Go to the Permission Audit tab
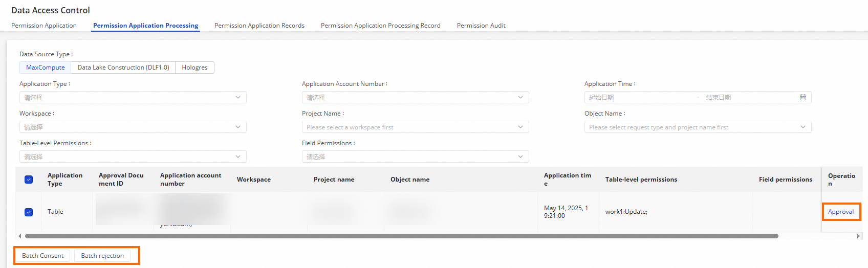 [481, 26]
